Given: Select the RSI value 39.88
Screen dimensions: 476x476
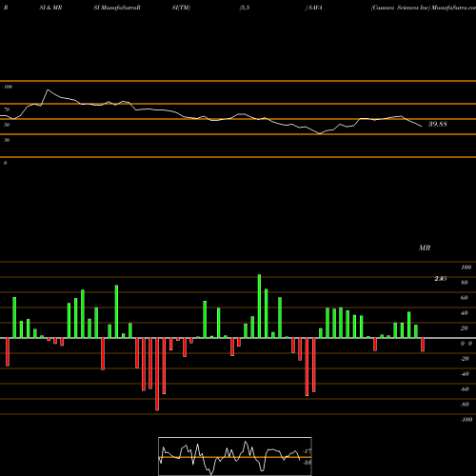Looking at the screenshot, I should 438,124.
